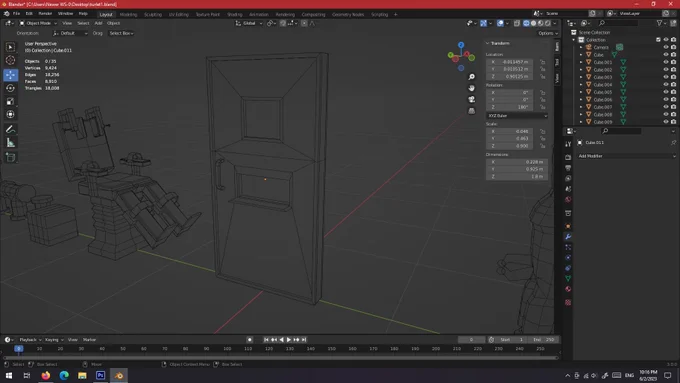Viewport: 680px width, 383px height.
Task: Toggle camera view icon in viewport
Action: point(471,99)
